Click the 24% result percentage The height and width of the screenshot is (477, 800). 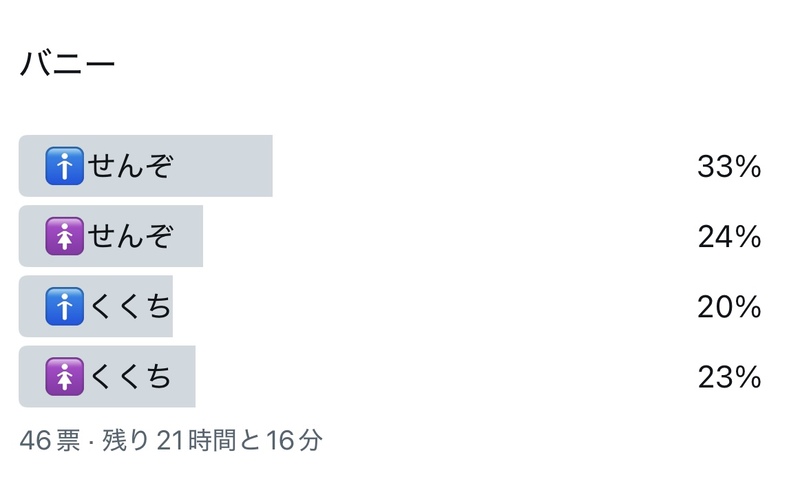tap(729, 237)
